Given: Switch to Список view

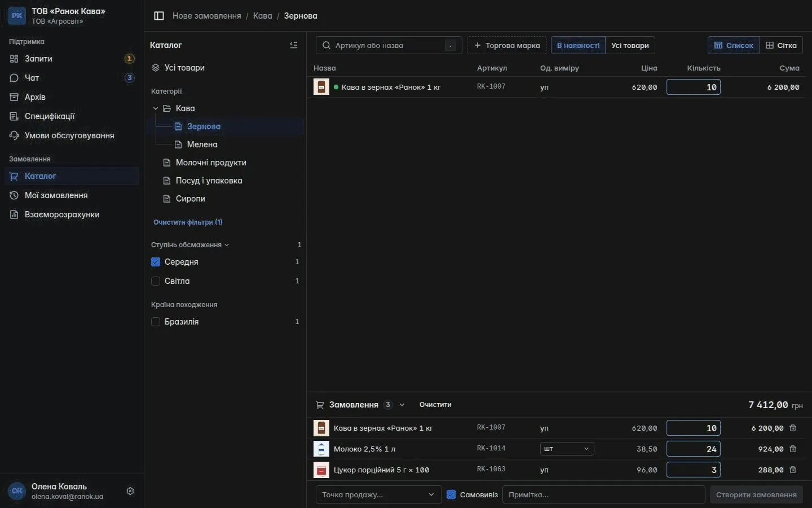Looking at the screenshot, I should [734, 45].
